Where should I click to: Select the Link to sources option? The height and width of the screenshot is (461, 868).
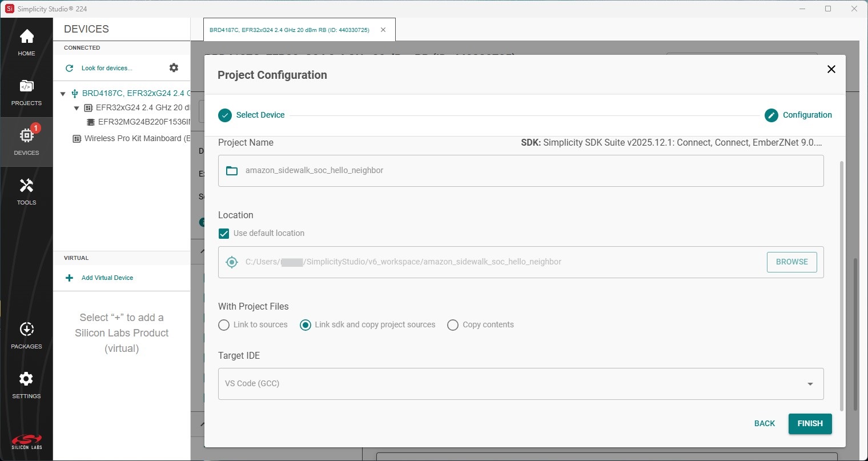coord(224,325)
